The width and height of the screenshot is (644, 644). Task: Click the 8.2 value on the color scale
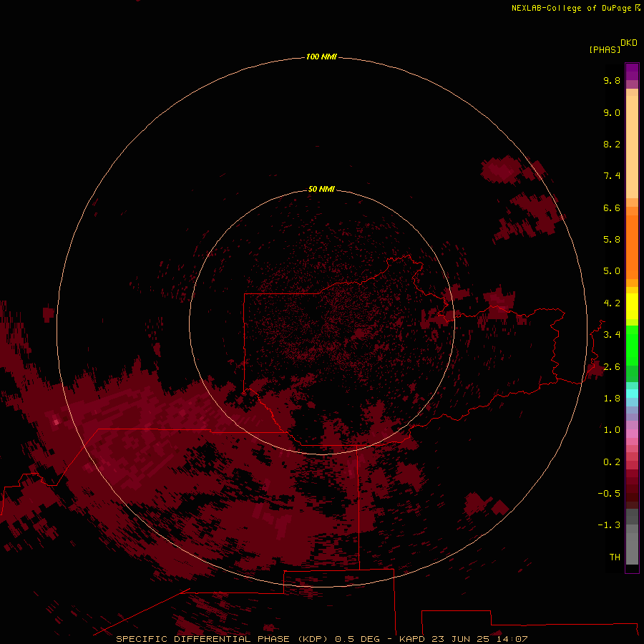(x=612, y=145)
